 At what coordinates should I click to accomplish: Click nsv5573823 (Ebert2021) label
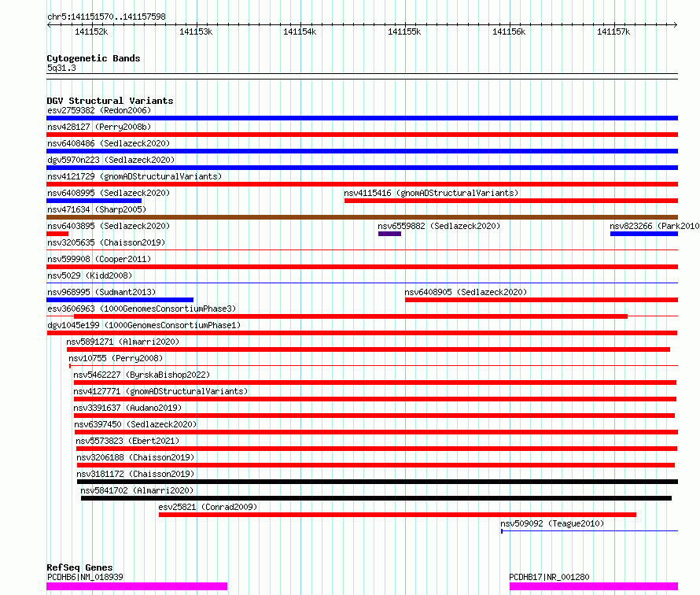tap(127, 441)
